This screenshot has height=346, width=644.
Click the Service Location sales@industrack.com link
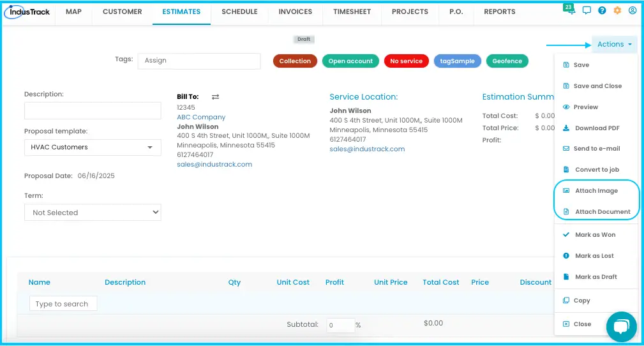(367, 149)
